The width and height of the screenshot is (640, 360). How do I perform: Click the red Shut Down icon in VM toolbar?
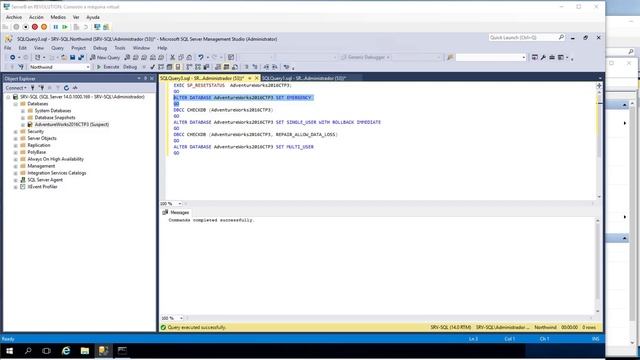pyautogui.click(x=35, y=27)
